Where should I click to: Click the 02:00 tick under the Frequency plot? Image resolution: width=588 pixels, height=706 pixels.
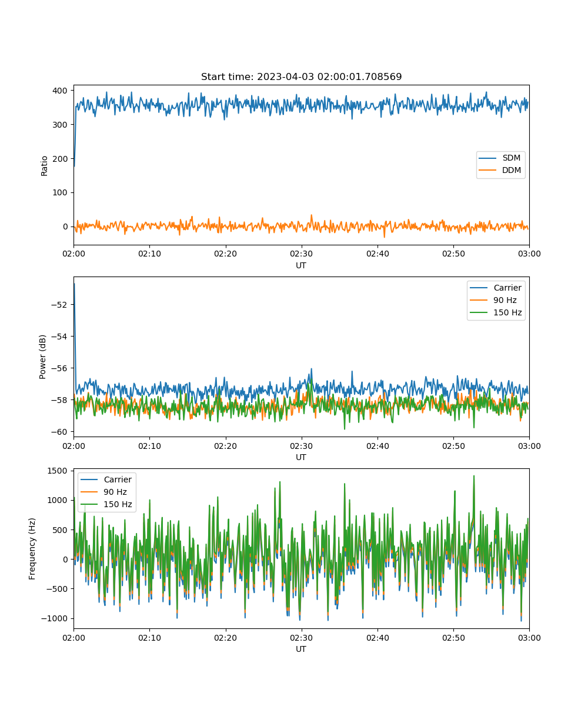pos(73,637)
